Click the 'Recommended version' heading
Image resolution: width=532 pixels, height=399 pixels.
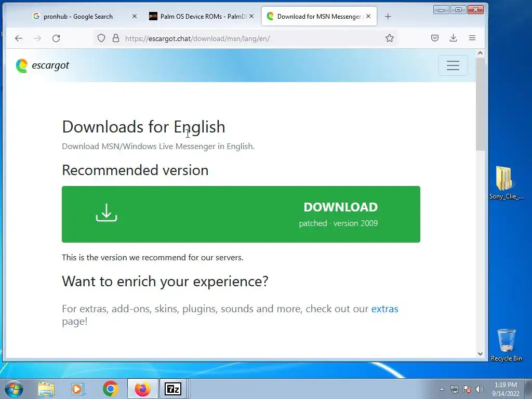(x=135, y=170)
